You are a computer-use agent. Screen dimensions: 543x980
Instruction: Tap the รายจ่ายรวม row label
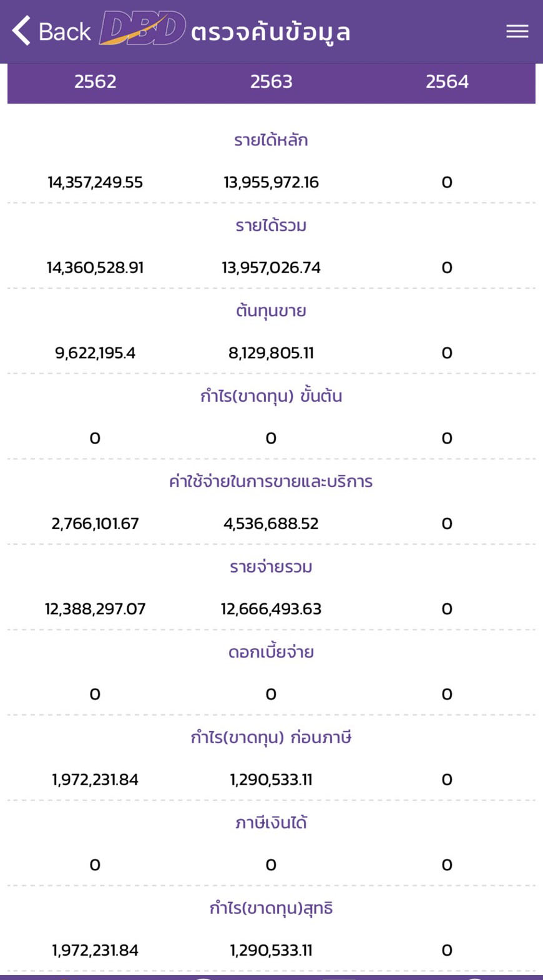pos(271,567)
